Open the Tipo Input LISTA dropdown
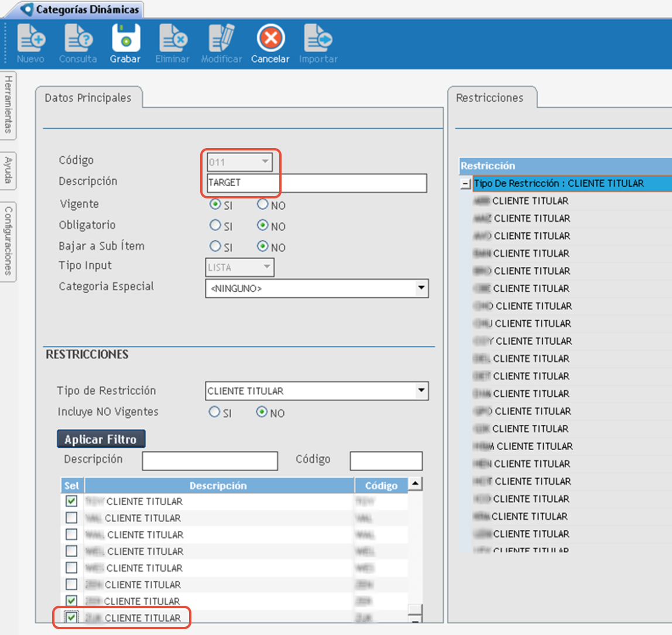The width and height of the screenshot is (672, 635). [x=239, y=267]
